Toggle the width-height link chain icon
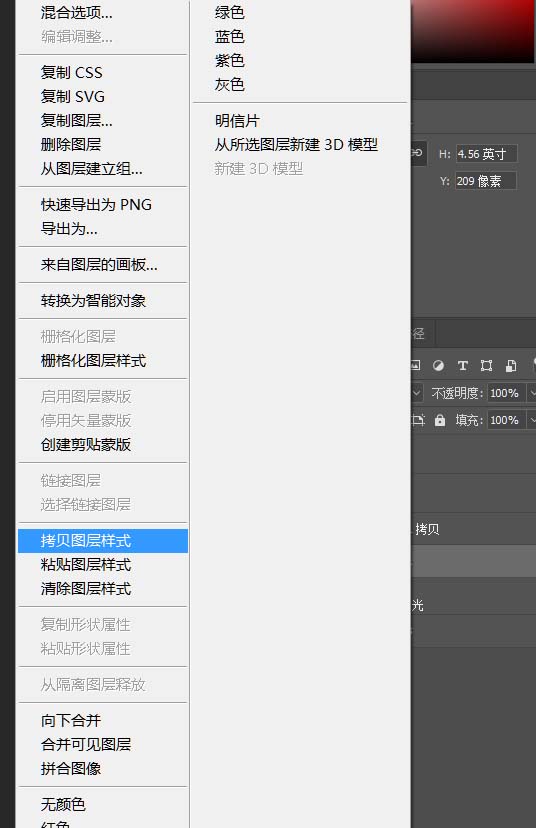This screenshot has width=536, height=828. click(x=417, y=153)
